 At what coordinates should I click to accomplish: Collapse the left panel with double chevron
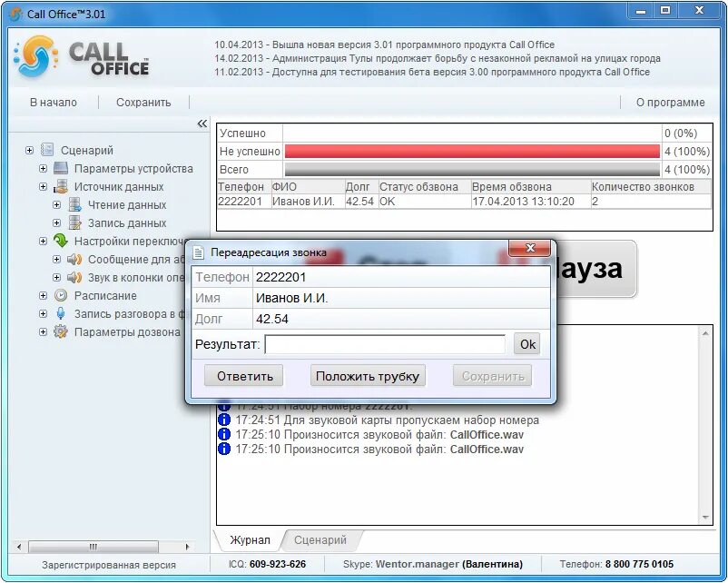(202, 124)
